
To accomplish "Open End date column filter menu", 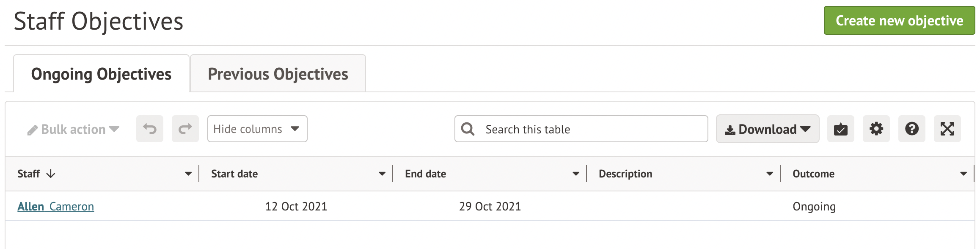I will pyautogui.click(x=576, y=174).
